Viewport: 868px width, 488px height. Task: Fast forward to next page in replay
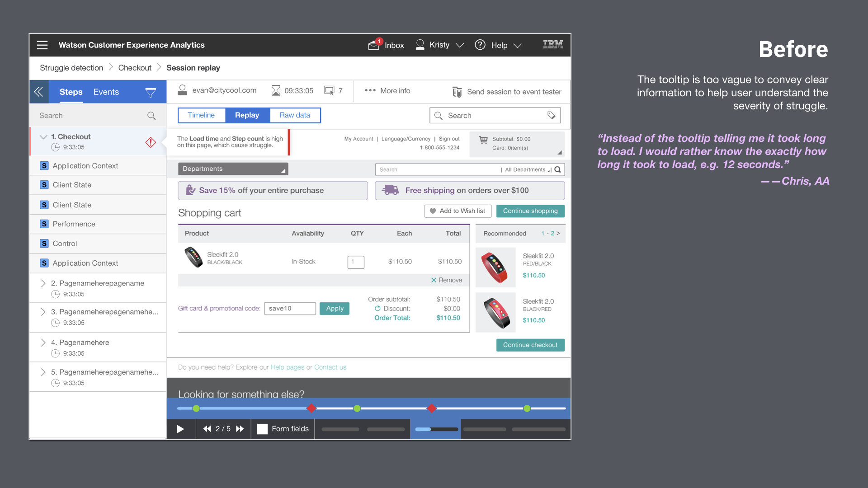tap(240, 429)
